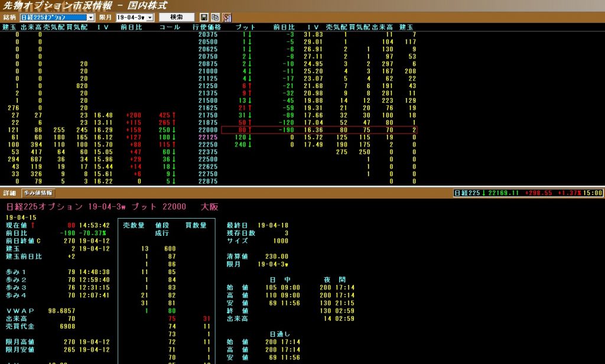Viewport: 605px width, 364px height.
Task: Click call IV value 13.11
Action: [103, 122]
